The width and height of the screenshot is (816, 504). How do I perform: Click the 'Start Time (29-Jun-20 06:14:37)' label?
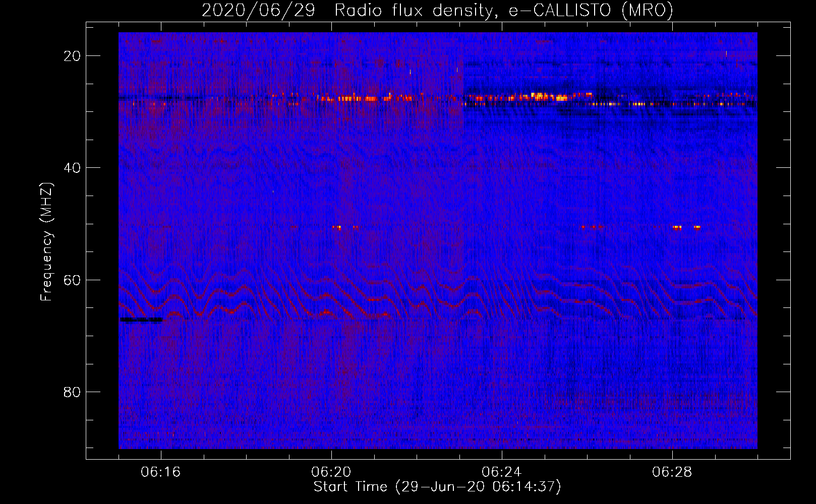point(437,487)
